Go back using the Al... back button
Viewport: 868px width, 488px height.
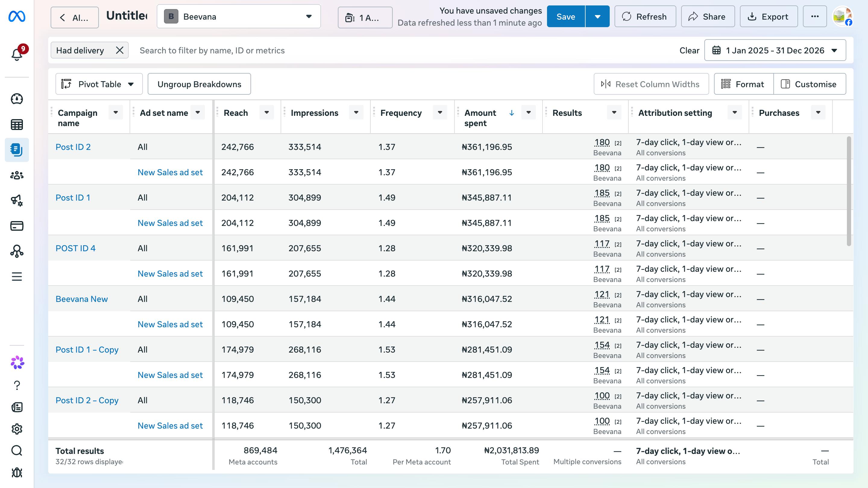coord(74,17)
